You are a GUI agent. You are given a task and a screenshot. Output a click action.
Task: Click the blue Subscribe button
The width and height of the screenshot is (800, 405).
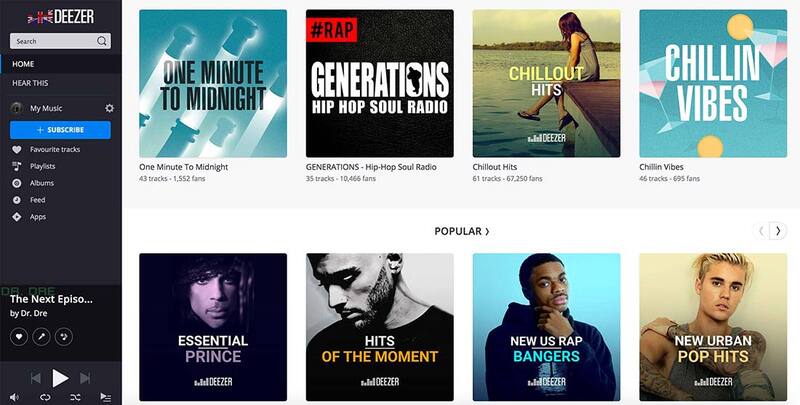[x=60, y=130]
